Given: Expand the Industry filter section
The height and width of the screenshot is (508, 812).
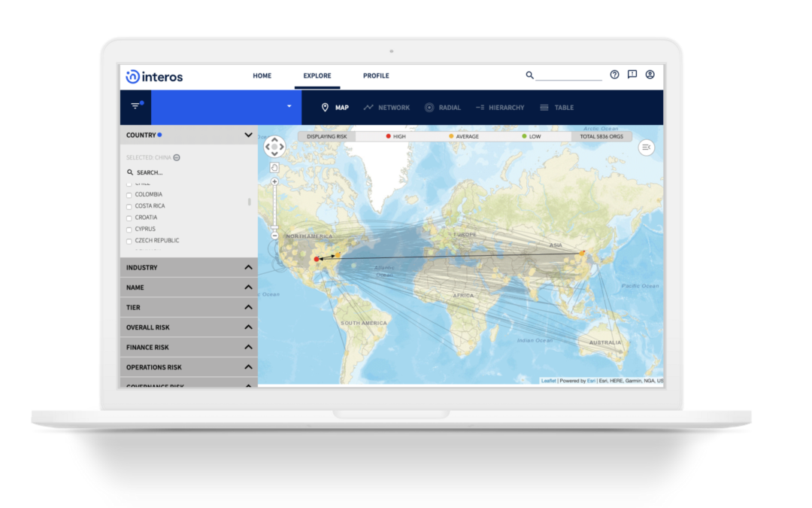Looking at the screenshot, I should 248,267.
